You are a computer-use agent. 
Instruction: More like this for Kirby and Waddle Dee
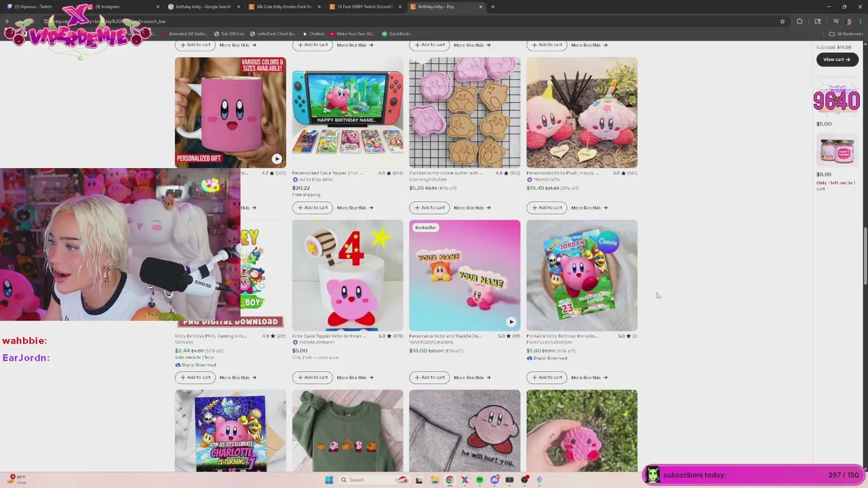[472, 378]
